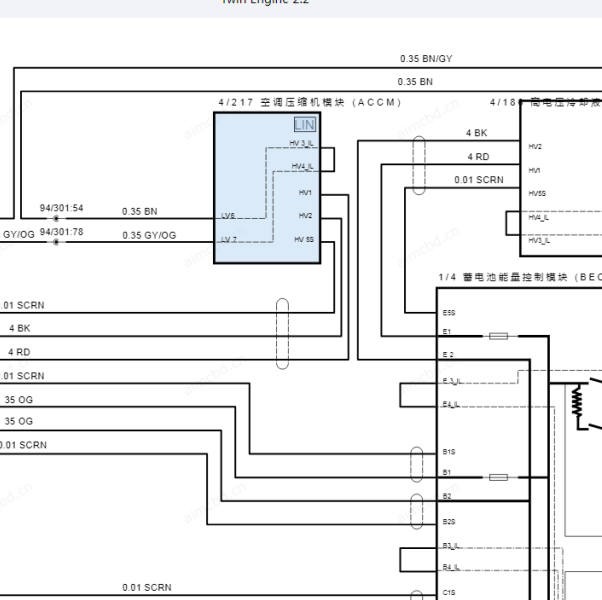Click the 1/4 BECM module title
This screenshot has height=600, width=602.
click(x=519, y=276)
